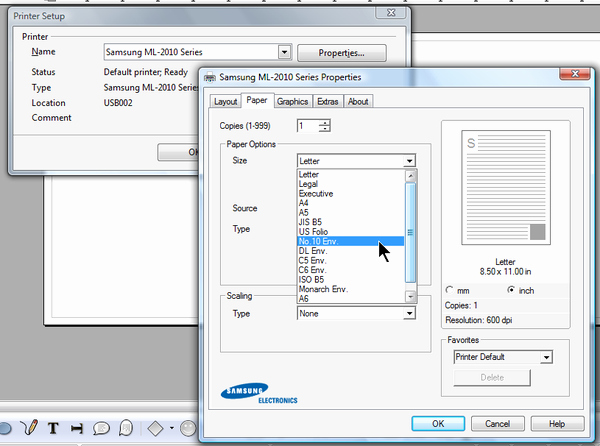Image resolution: width=600 pixels, height=446 pixels.
Task: Click the Letter page preview thumbnail
Action: (x=506, y=187)
